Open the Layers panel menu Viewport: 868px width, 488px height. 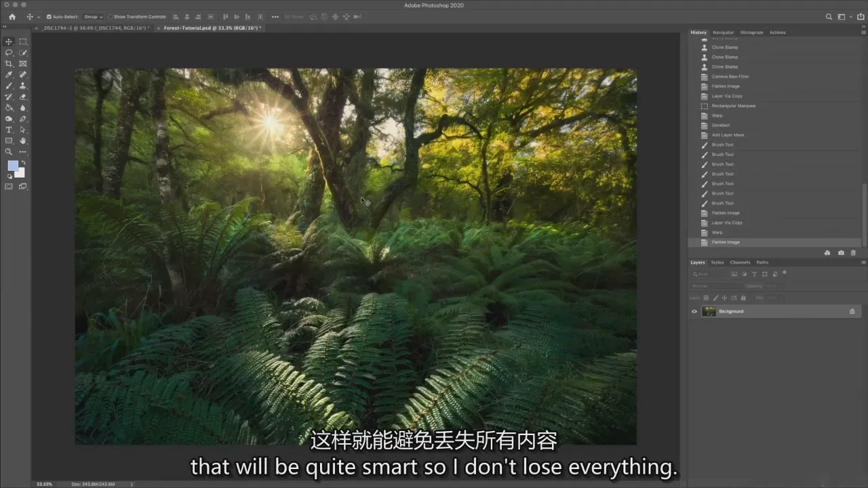[x=863, y=262]
